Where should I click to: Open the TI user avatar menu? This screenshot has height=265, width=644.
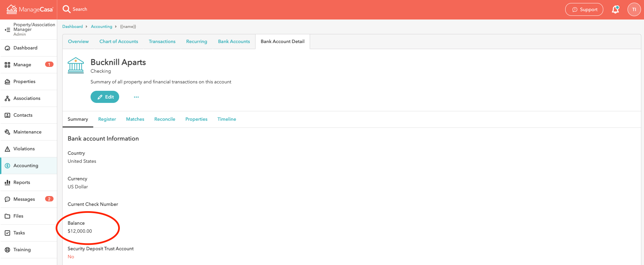634,9
